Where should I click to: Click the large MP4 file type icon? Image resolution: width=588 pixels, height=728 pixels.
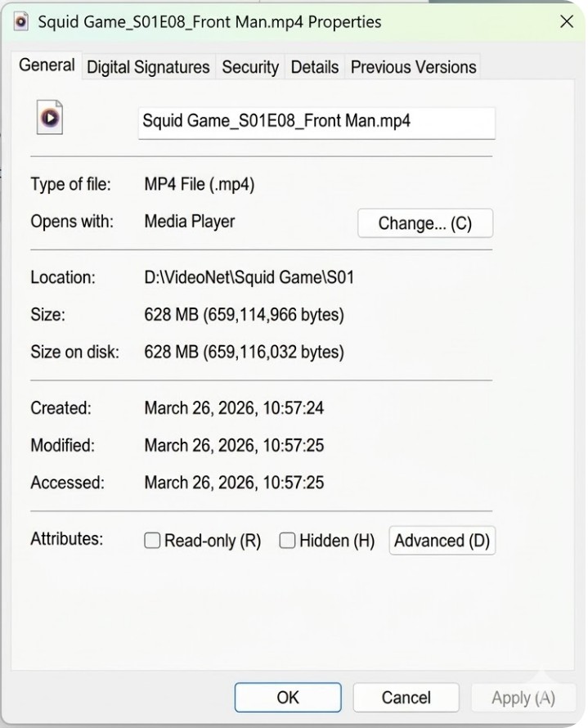[50, 118]
